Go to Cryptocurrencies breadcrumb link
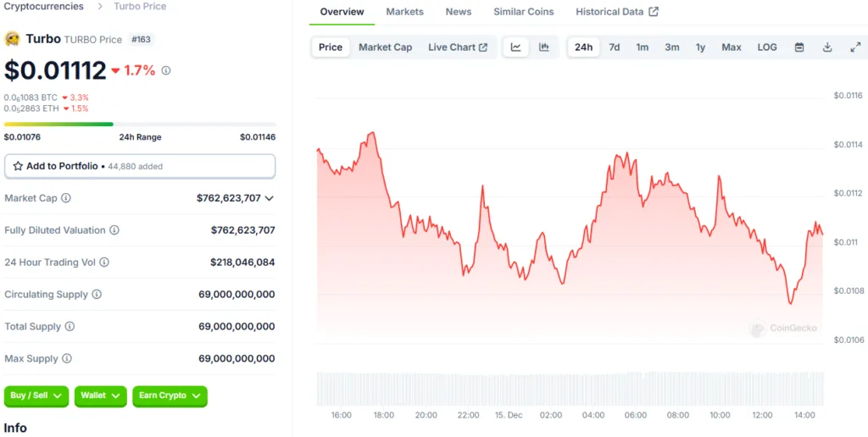This screenshot has height=437, width=868. pyautogui.click(x=44, y=7)
